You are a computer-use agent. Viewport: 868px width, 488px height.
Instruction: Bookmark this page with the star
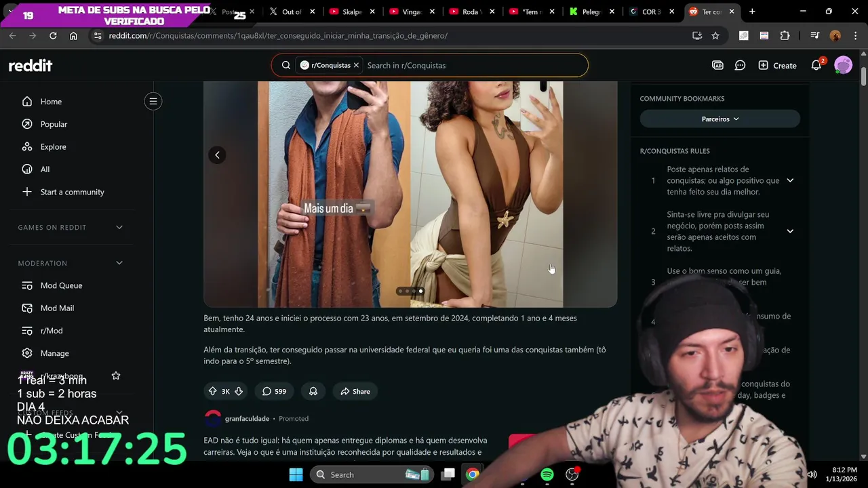pos(715,36)
